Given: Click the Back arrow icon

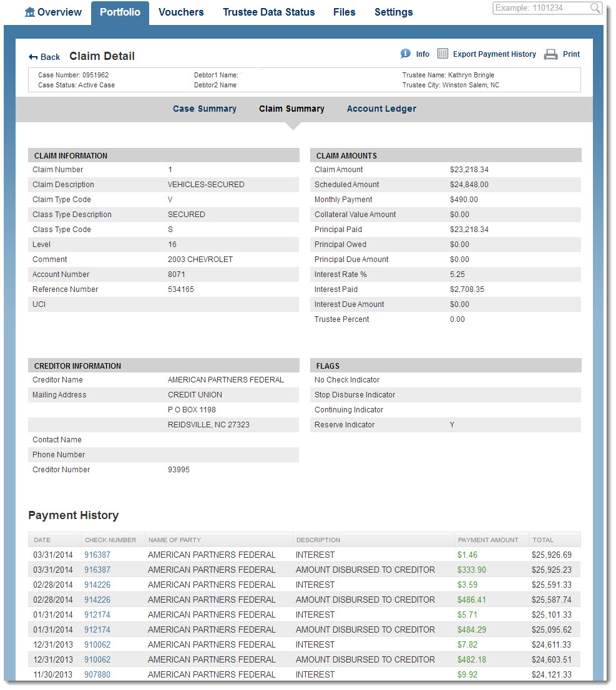Looking at the screenshot, I should click(x=33, y=57).
